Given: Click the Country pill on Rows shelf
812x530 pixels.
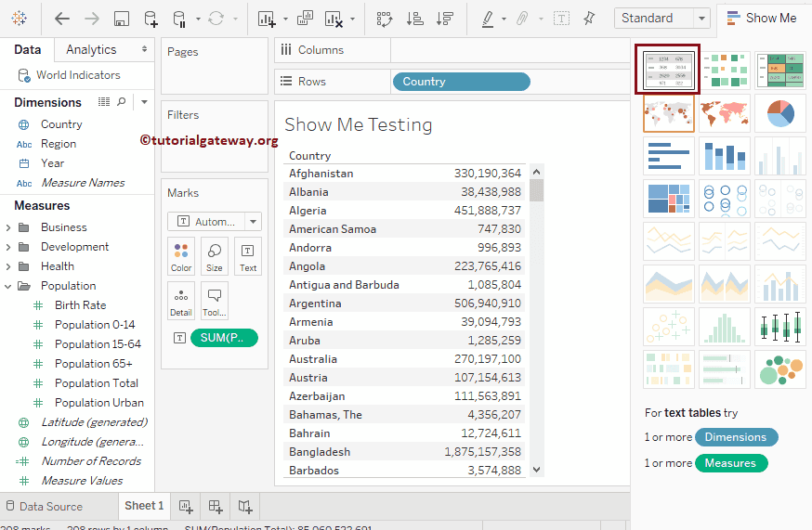Looking at the screenshot, I should pyautogui.click(x=461, y=82).
